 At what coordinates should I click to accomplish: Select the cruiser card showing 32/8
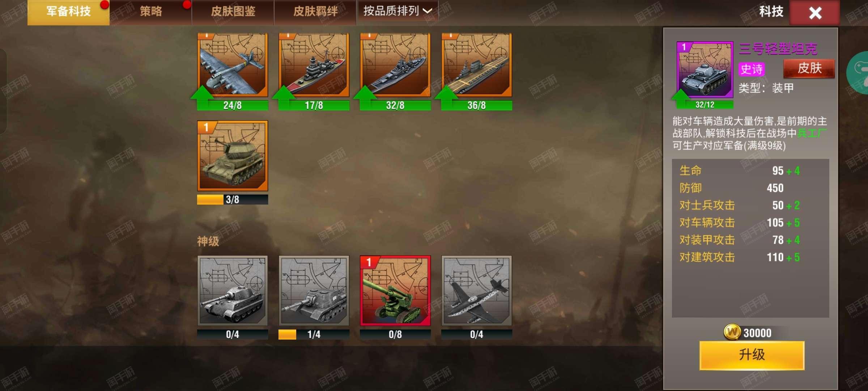click(x=395, y=66)
